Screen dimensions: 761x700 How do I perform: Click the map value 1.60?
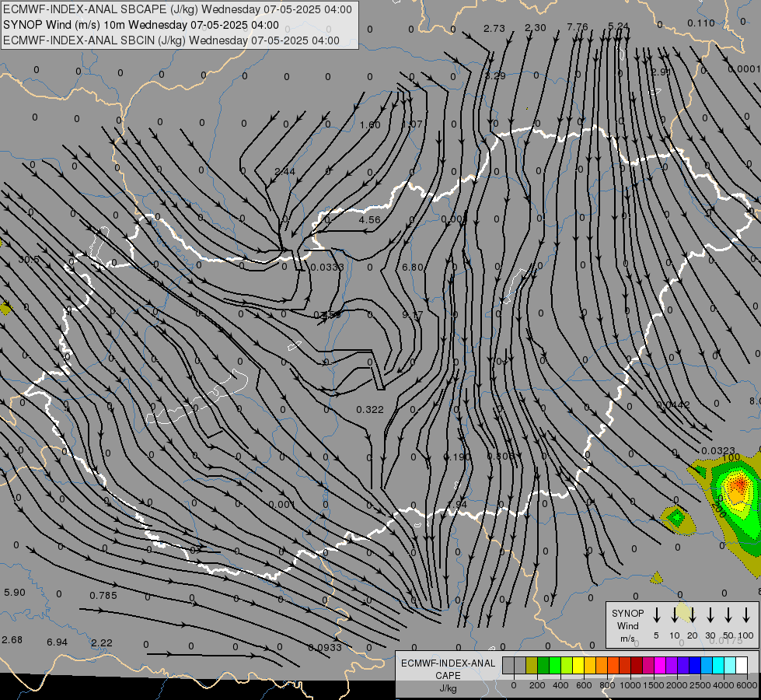[370, 125]
